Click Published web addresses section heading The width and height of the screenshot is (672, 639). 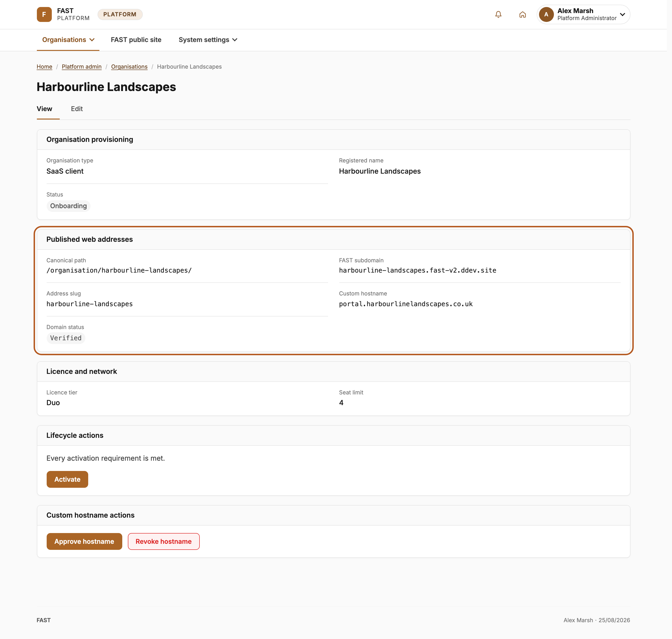90,239
